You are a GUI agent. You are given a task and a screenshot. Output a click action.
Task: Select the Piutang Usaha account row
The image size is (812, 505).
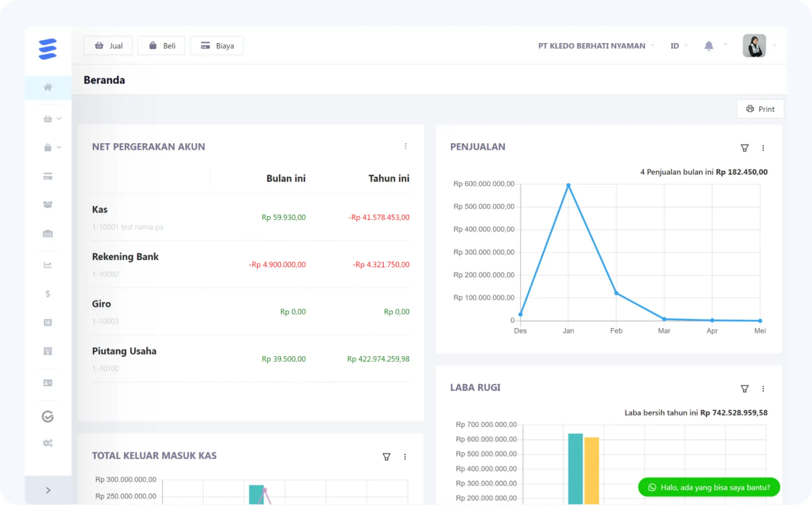point(251,359)
